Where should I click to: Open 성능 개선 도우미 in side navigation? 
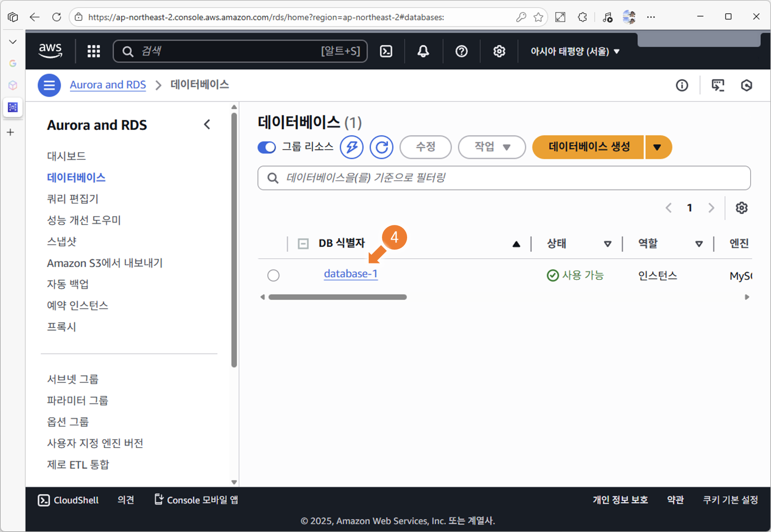[x=84, y=220]
